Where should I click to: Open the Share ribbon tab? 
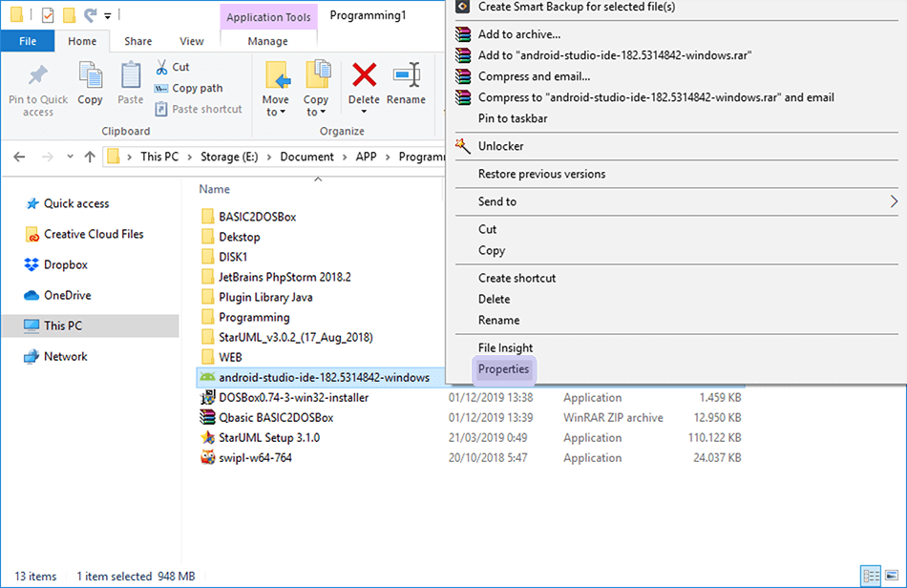pyautogui.click(x=137, y=41)
